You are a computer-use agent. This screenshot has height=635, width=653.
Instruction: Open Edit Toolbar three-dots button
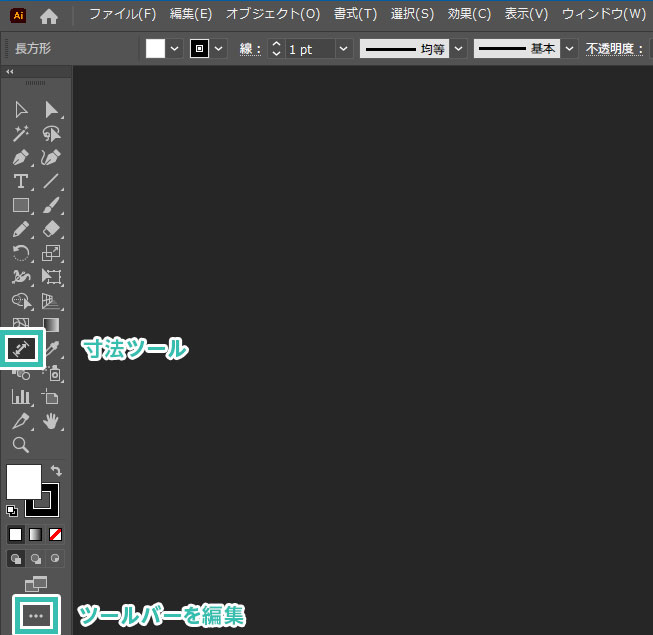(36, 615)
